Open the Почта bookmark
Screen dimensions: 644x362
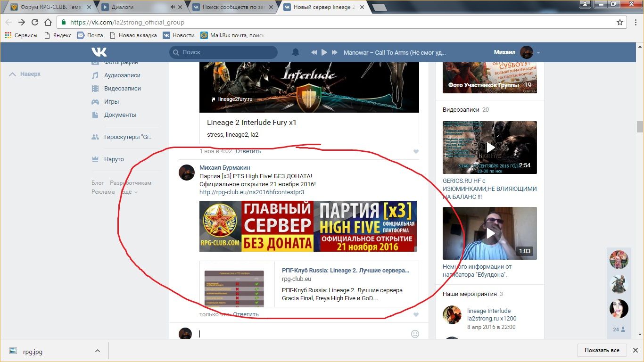(90, 35)
